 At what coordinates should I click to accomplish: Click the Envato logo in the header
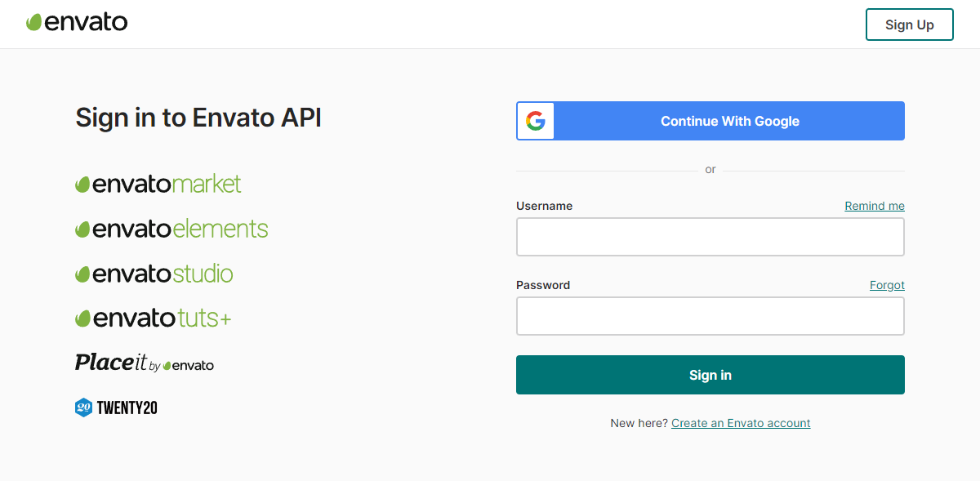pos(77,23)
